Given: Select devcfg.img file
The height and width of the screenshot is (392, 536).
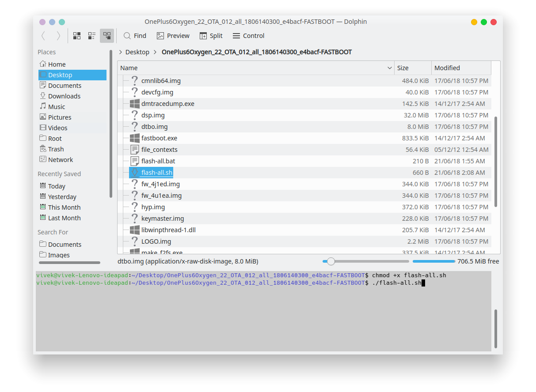Looking at the screenshot, I should point(157,92).
